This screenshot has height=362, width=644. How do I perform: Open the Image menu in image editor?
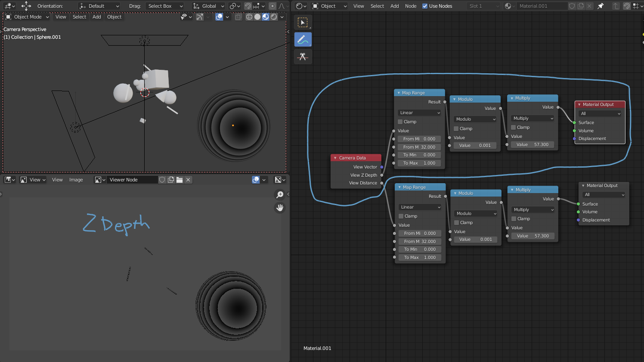[x=76, y=180]
